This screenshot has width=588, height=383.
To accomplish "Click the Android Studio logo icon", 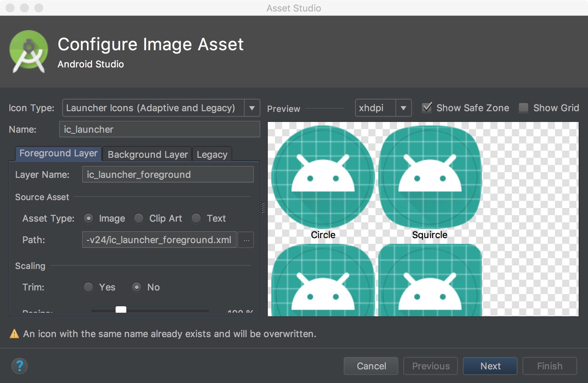I will (x=29, y=52).
